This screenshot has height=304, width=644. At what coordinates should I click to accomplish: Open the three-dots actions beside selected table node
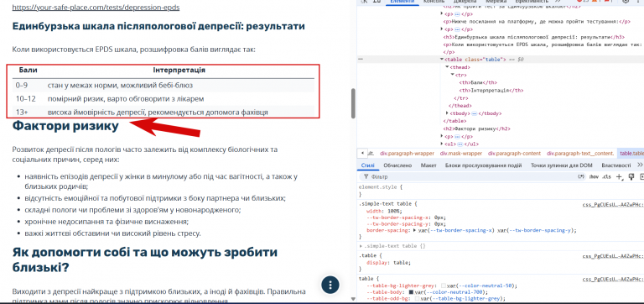click(361, 60)
